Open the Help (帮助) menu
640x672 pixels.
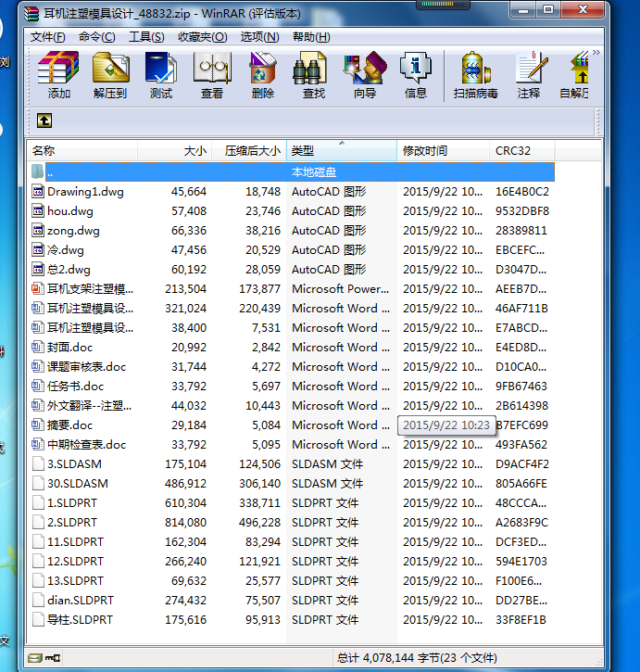(x=311, y=37)
